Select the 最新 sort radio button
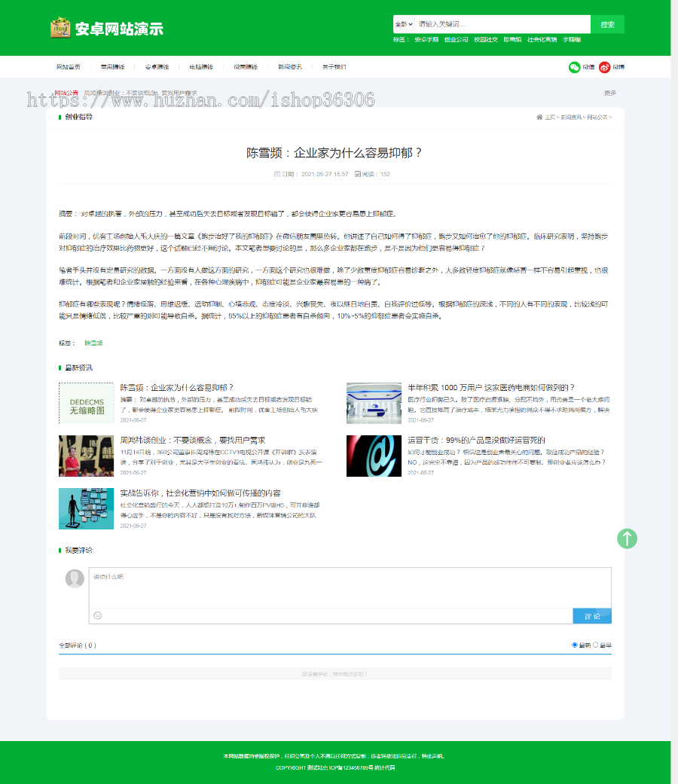 (575, 645)
